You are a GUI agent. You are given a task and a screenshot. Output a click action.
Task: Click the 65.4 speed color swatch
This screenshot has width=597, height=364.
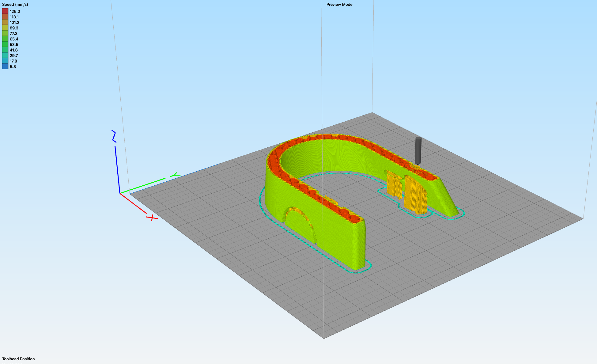5,39
